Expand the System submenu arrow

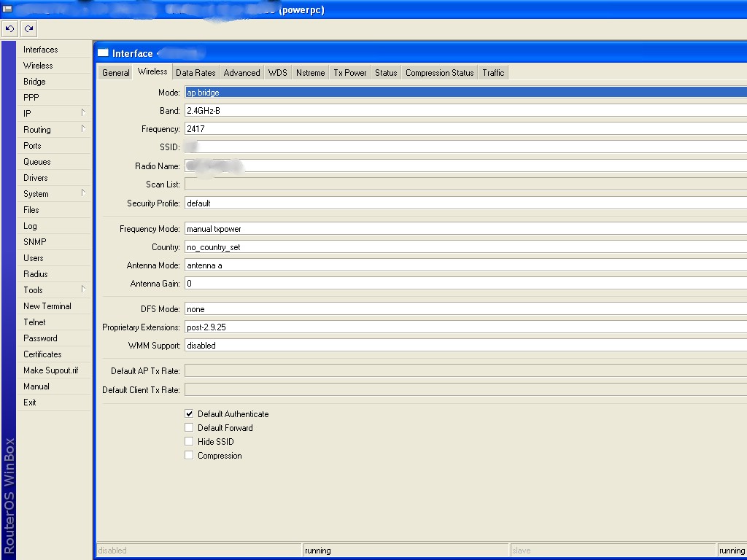coord(83,192)
